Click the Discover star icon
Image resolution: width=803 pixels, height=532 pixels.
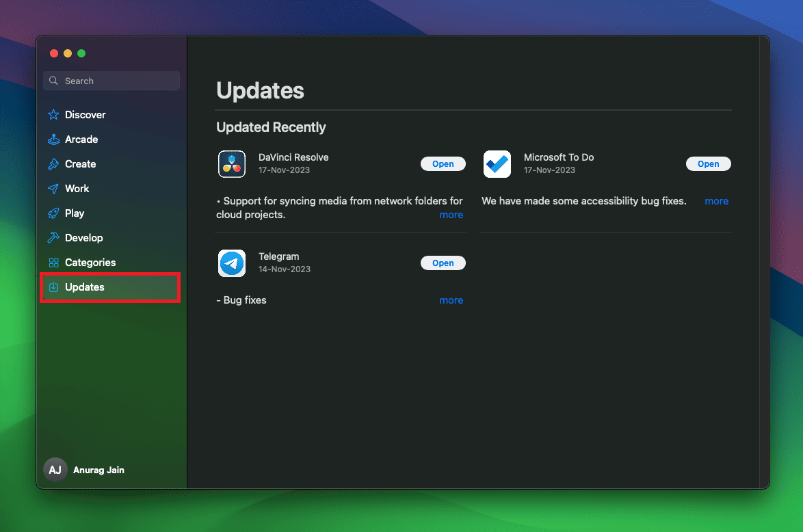53,115
